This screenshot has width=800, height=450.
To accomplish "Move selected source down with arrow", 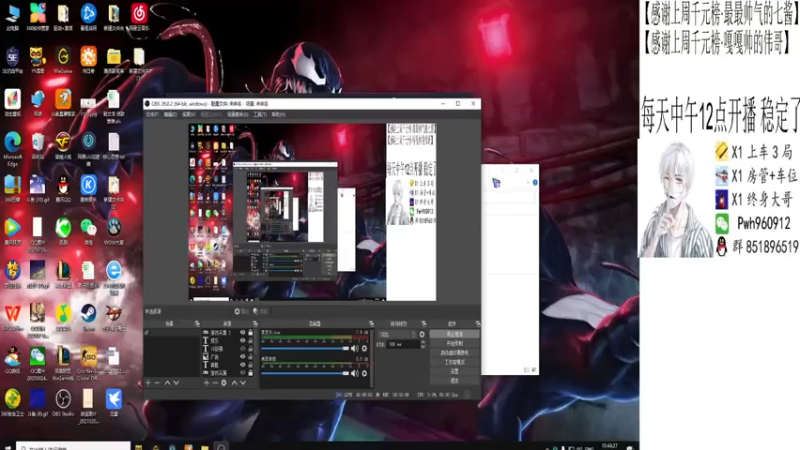I will 243,382.
